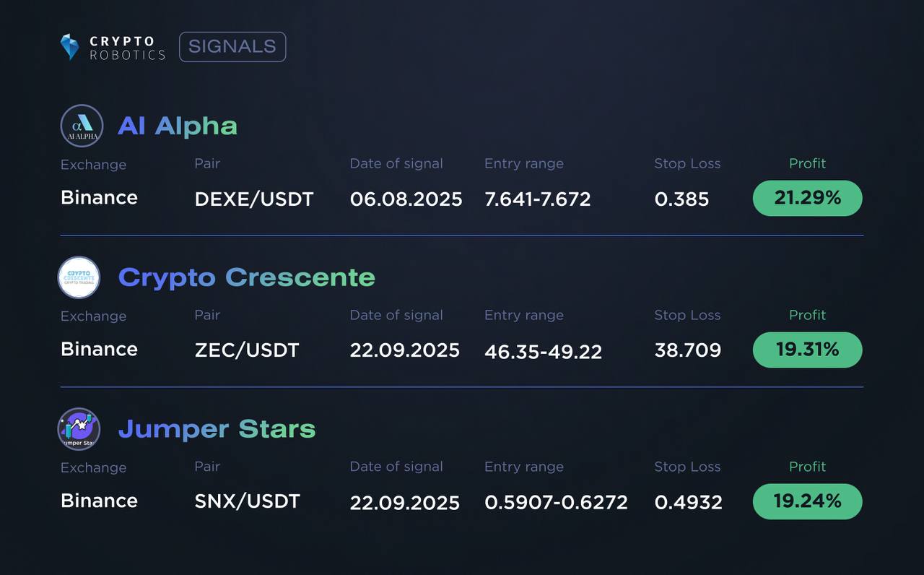Click the Jumper Stars channel avatar

79,429
